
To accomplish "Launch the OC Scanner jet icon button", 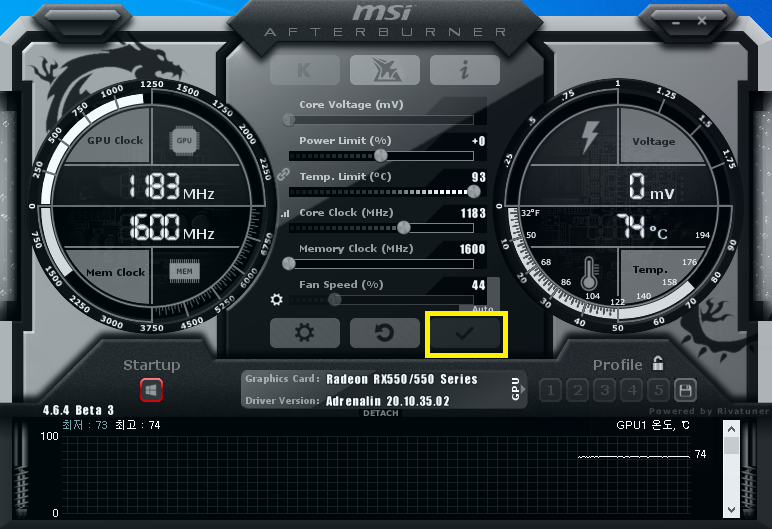I will pos(385,70).
